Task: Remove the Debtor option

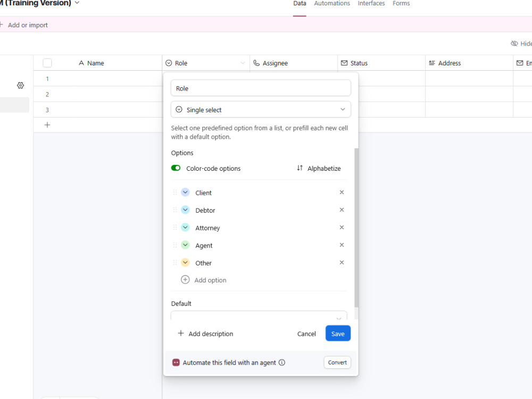Action: pyautogui.click(x=342, y=210)
